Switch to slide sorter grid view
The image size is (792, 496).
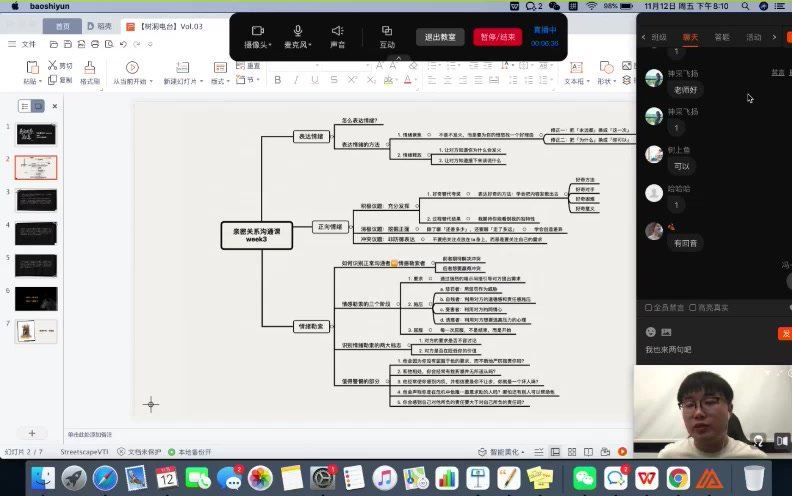click(572, 452)
